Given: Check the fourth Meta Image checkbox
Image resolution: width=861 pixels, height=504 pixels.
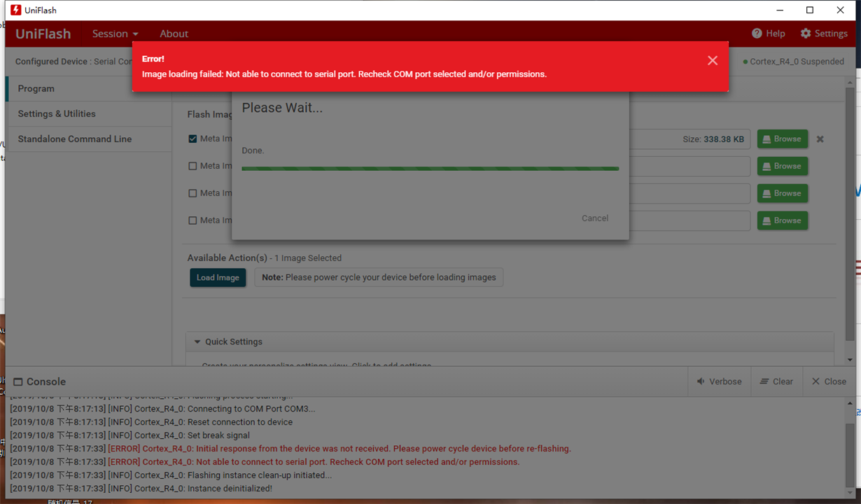Looking at the screenshot, I should coord(192,220).
